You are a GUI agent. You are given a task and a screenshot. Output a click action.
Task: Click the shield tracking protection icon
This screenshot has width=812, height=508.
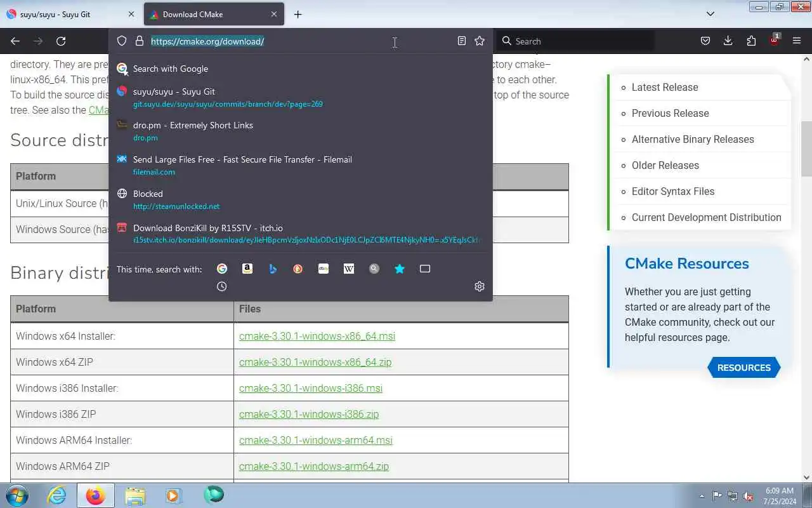(x=122, y=41)
